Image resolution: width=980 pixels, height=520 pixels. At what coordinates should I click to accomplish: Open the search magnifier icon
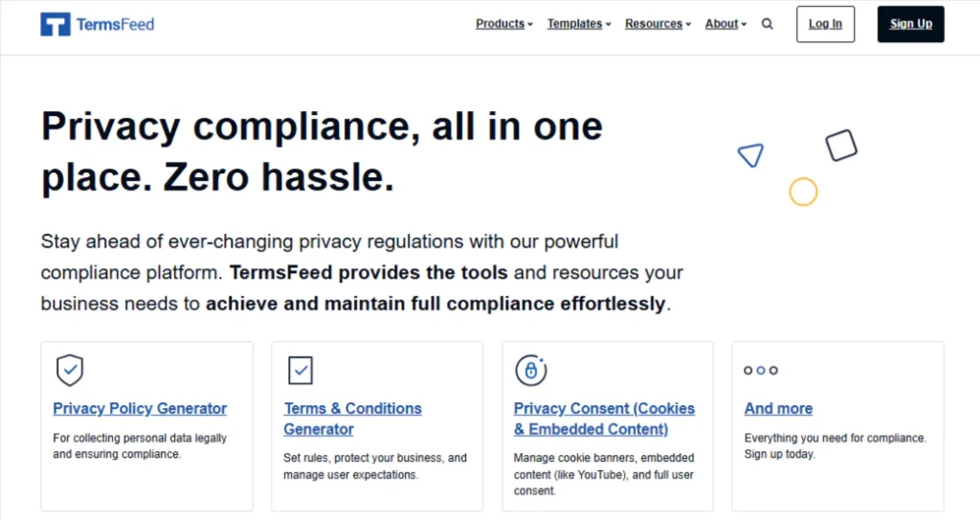click(767, 24)
